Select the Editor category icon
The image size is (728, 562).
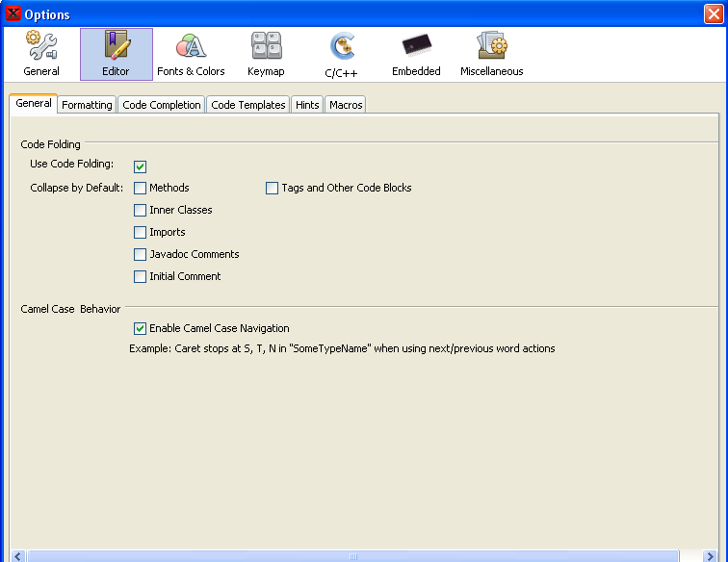[x=116, y=54]
